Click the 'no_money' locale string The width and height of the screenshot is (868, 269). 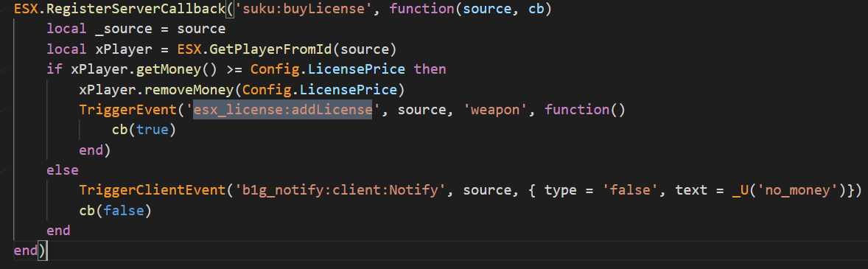(x=798, y=190)
